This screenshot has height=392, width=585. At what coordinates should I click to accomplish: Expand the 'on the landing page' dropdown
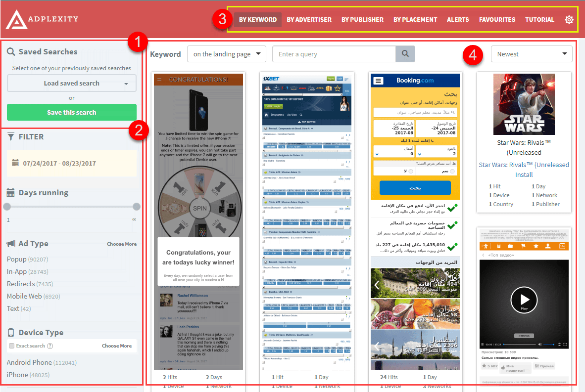click(x=226, y=54)
